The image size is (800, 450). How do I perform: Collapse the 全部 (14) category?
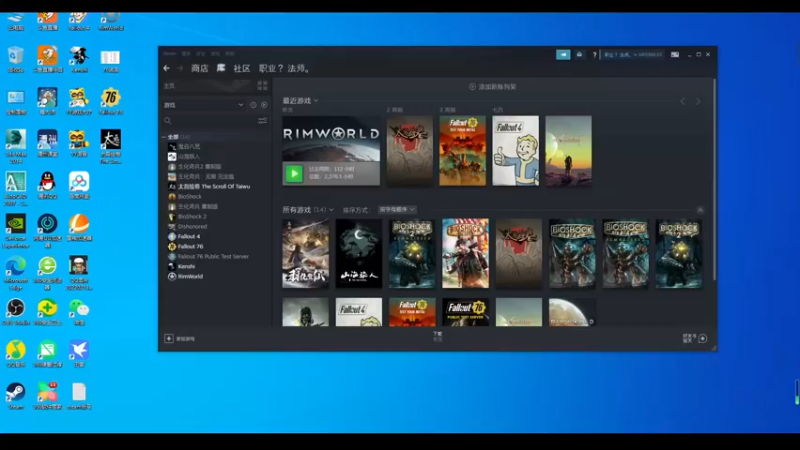(x=164, y=137)
